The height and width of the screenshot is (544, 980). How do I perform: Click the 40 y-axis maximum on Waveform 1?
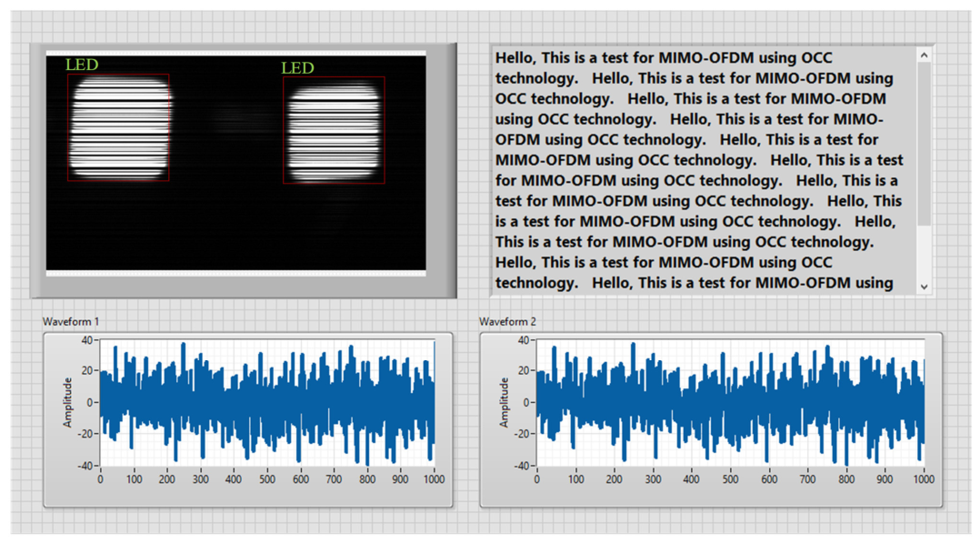[87, 340]
